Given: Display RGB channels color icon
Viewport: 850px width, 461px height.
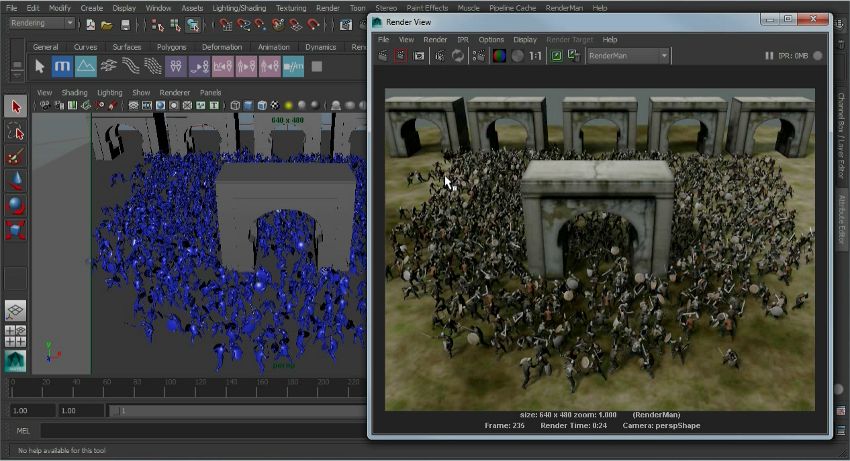Looking at the screenshot, I should click(x=499, y=56).
